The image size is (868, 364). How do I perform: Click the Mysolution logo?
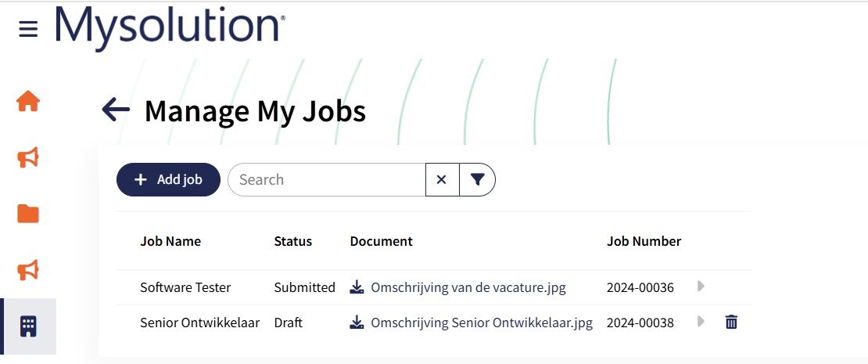170,27
